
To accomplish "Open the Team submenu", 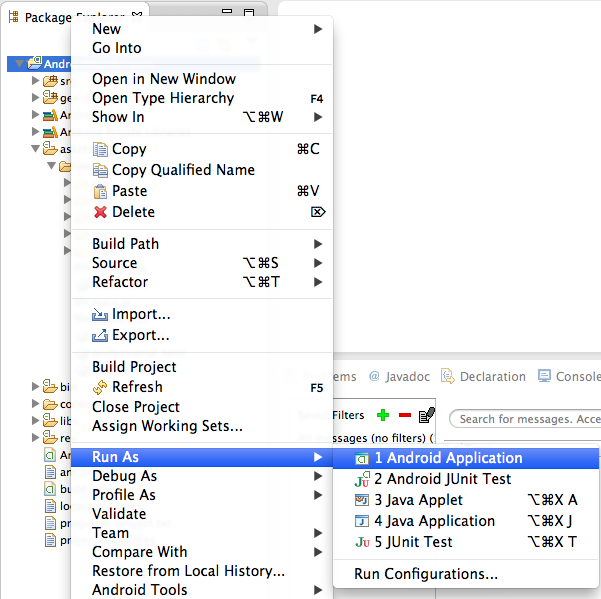I will coord(202,533).
